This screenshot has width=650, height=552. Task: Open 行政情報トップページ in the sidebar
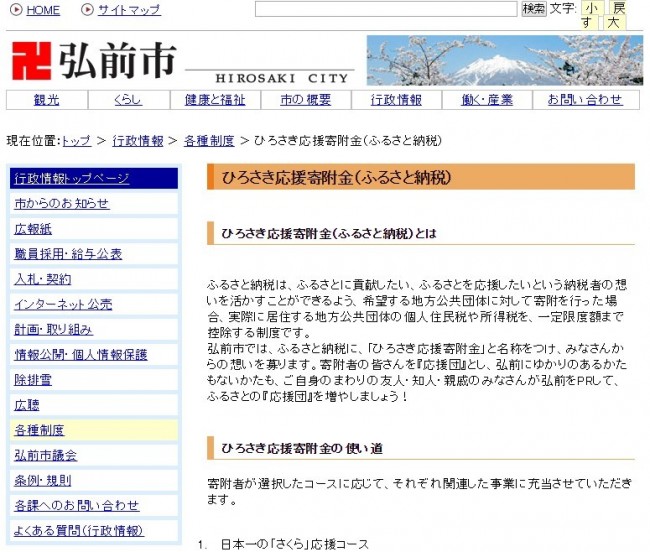94,179
